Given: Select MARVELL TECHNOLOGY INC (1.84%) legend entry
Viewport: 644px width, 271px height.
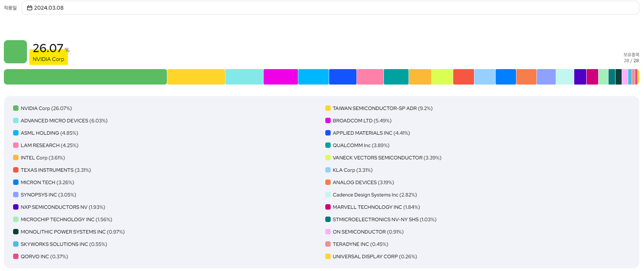Looking at the screenshot, I should pos(373,207).
